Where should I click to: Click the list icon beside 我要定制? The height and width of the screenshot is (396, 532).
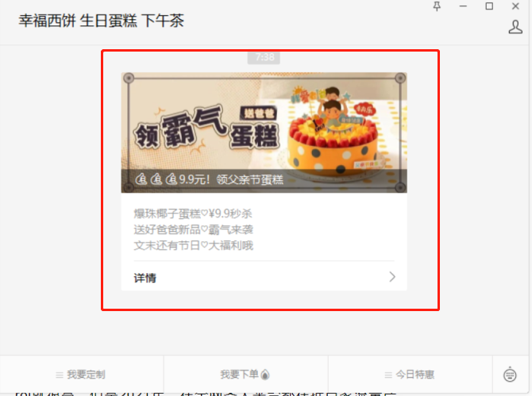coord(60,375)
